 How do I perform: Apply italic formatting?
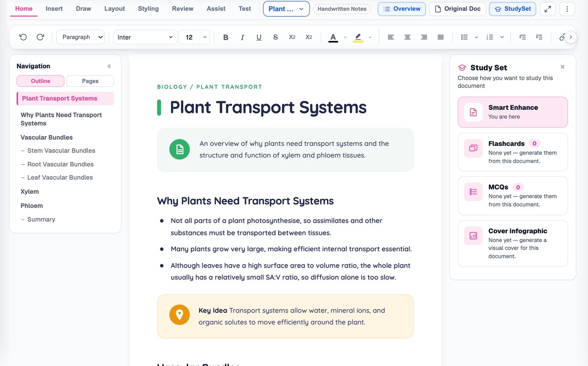pyautogui.click(x=242, y=37)
